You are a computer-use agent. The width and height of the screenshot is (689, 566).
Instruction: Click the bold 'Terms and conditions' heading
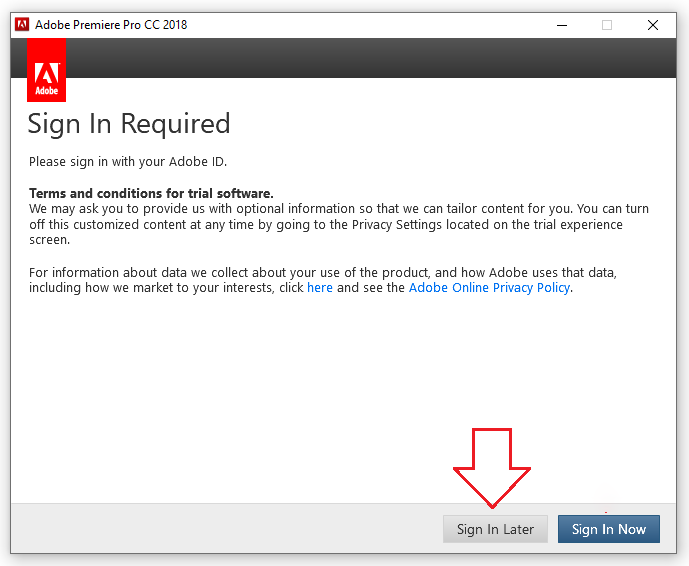(x=151, y=193)
